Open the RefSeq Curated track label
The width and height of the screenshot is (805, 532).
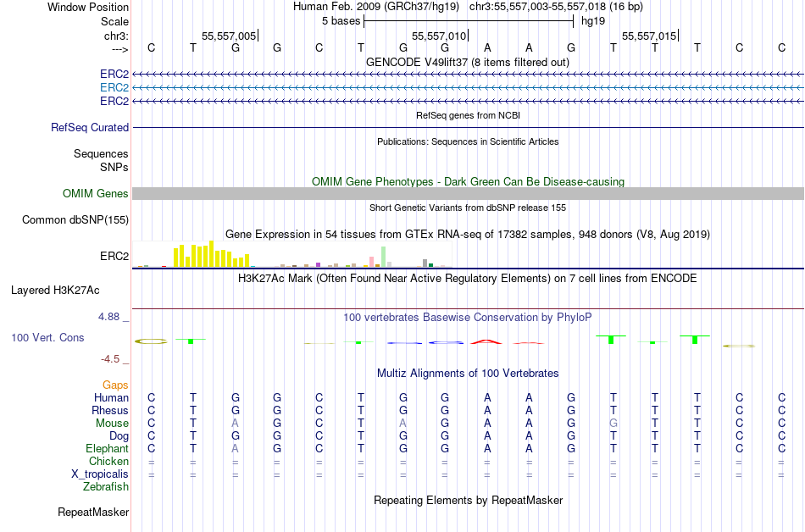tap(90, 127)
